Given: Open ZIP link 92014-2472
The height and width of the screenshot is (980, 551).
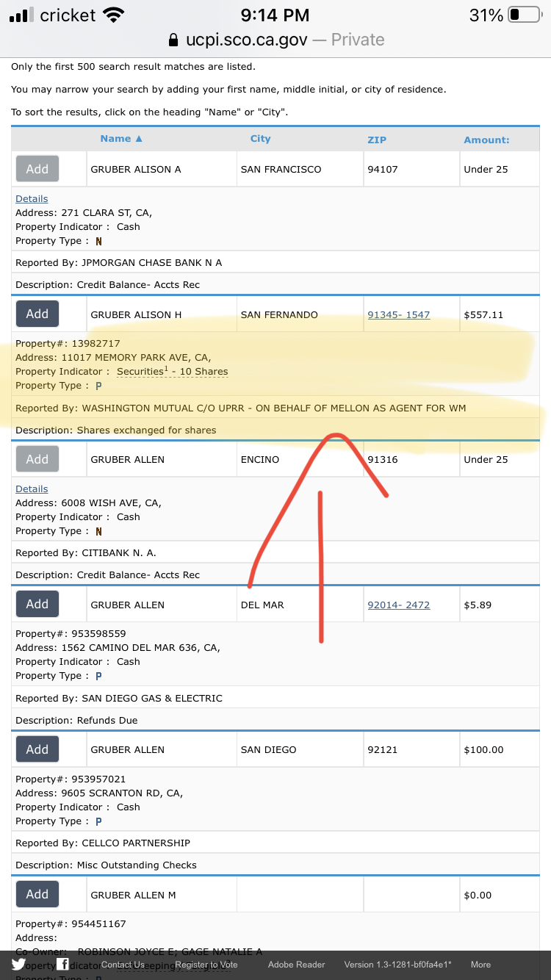Looking at the screenshot, I should (399, 605).
